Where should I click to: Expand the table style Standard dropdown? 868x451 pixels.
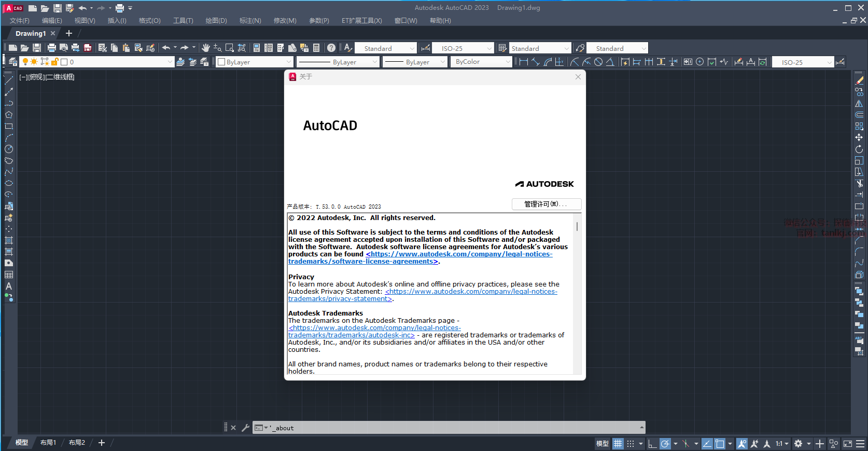pos(540,48)
